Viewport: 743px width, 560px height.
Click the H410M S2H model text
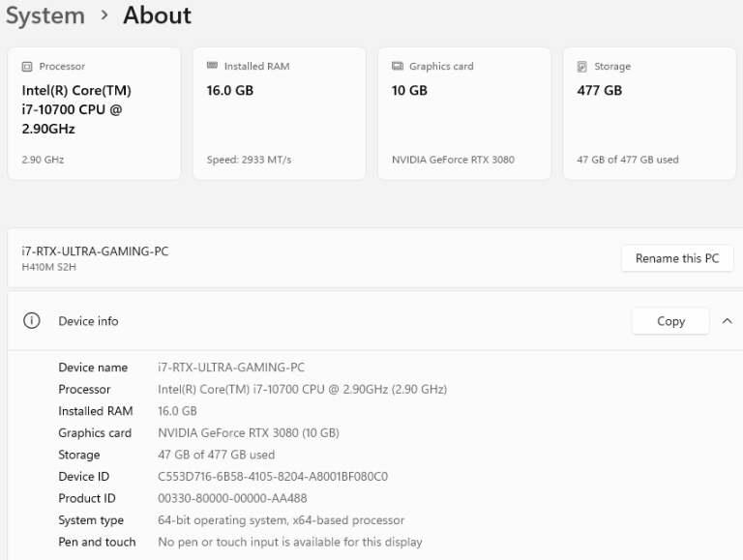49,268
